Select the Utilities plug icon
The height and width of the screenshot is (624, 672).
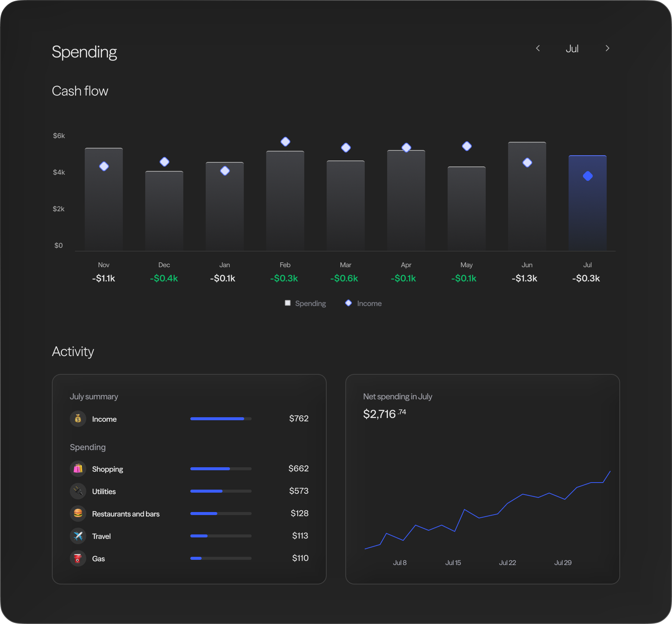[78, 491]
